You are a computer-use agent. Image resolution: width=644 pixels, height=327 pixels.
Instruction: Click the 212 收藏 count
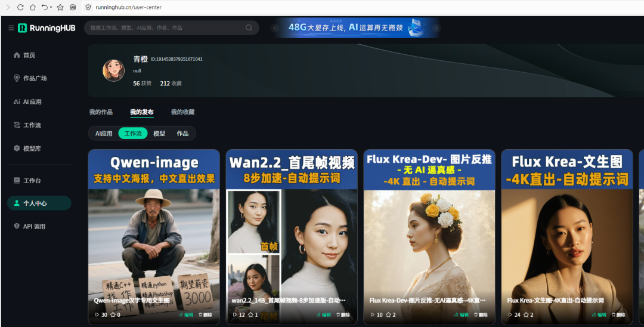[171, 84]
